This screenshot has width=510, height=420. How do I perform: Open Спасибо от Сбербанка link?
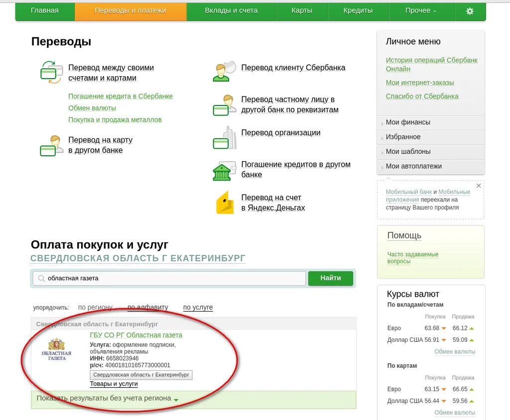tap(422, 97)
